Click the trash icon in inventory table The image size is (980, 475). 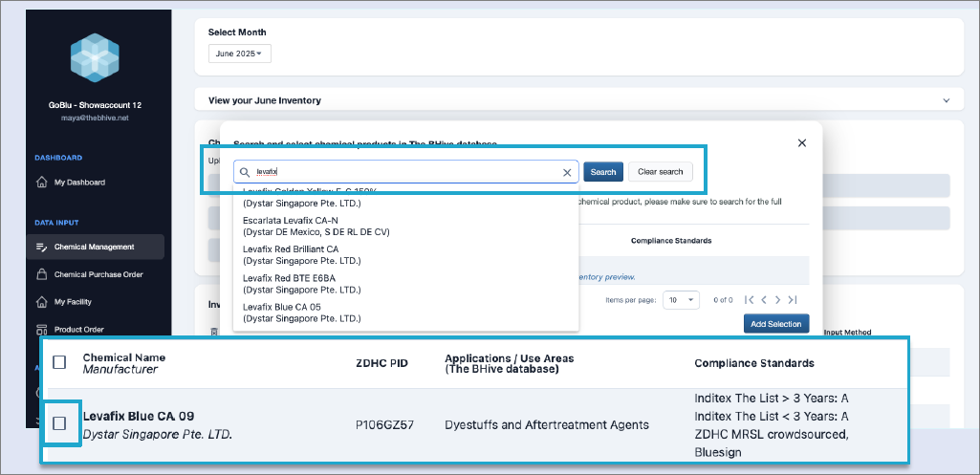(214, 332)
